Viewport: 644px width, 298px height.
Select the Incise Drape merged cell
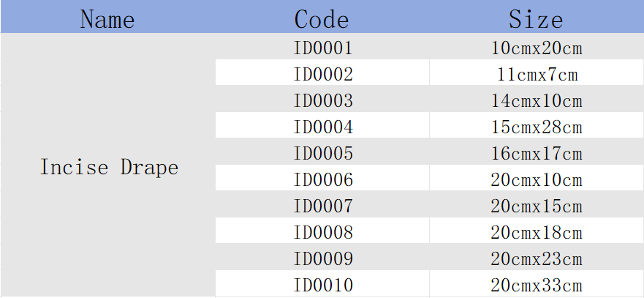click(108, 165)
